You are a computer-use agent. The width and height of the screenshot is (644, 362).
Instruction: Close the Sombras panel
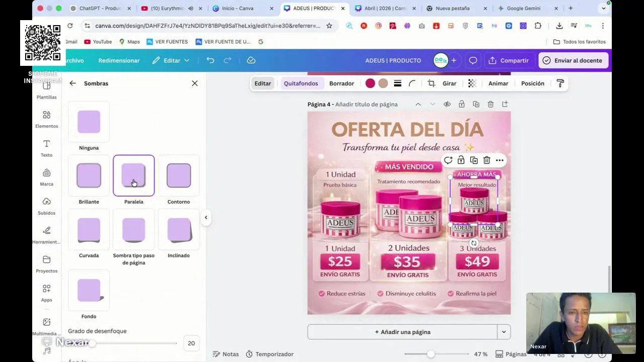point(195,83)
